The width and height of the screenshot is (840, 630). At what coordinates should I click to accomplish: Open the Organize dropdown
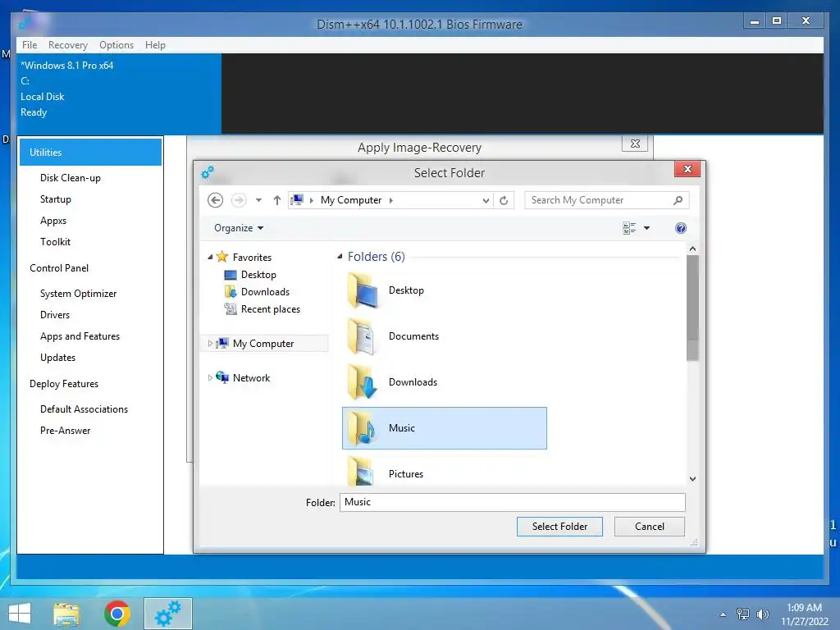239,228
